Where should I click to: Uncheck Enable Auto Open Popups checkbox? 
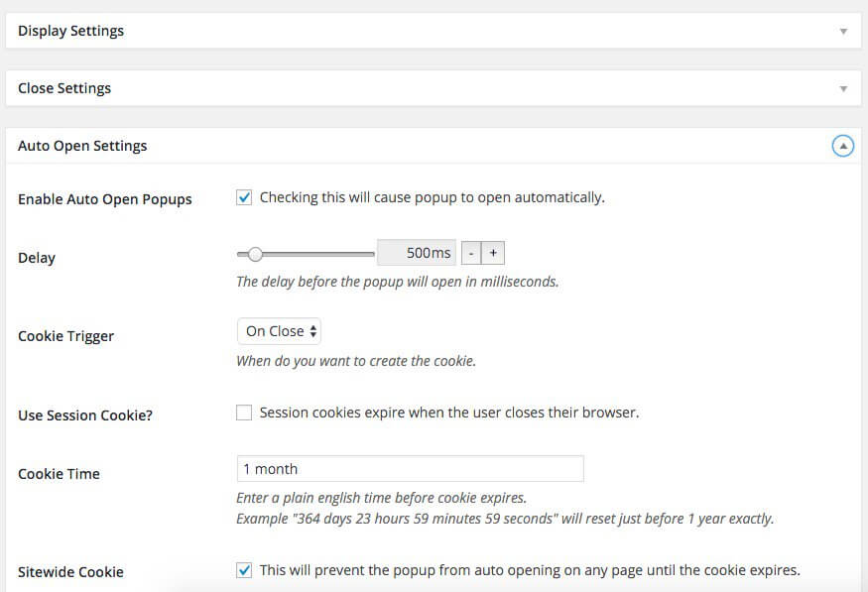point(244,197)
